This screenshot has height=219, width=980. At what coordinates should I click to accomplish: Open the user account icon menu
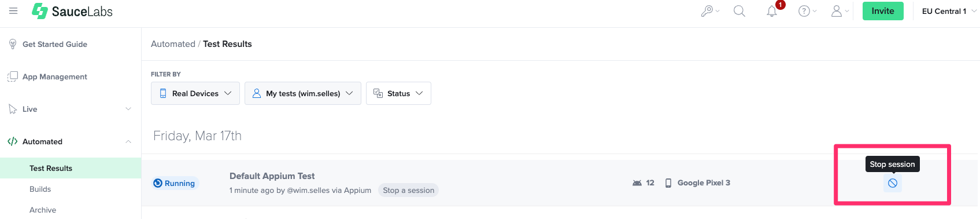tap(840, 11)
